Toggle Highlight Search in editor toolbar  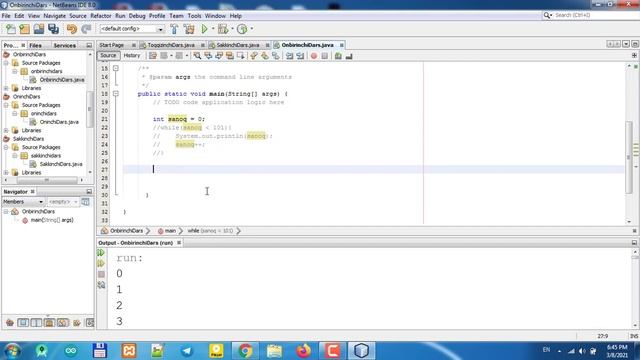pyautogui.click(x=230, y=56)
